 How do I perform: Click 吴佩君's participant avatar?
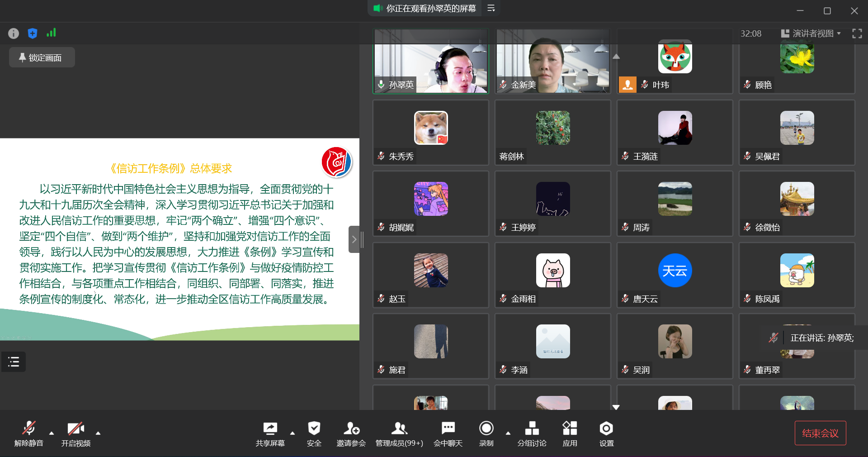pyautogui.click(x=797, y=128)
